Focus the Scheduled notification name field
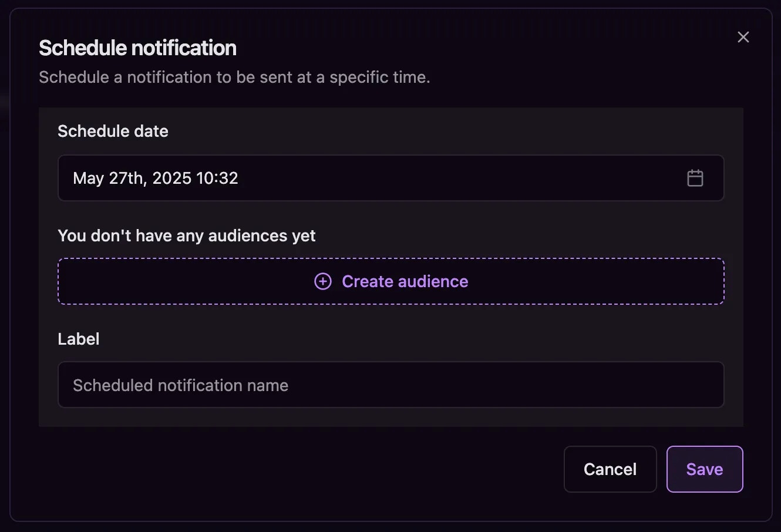The height and width of the screenshot is (532, 781). point(391,385)
